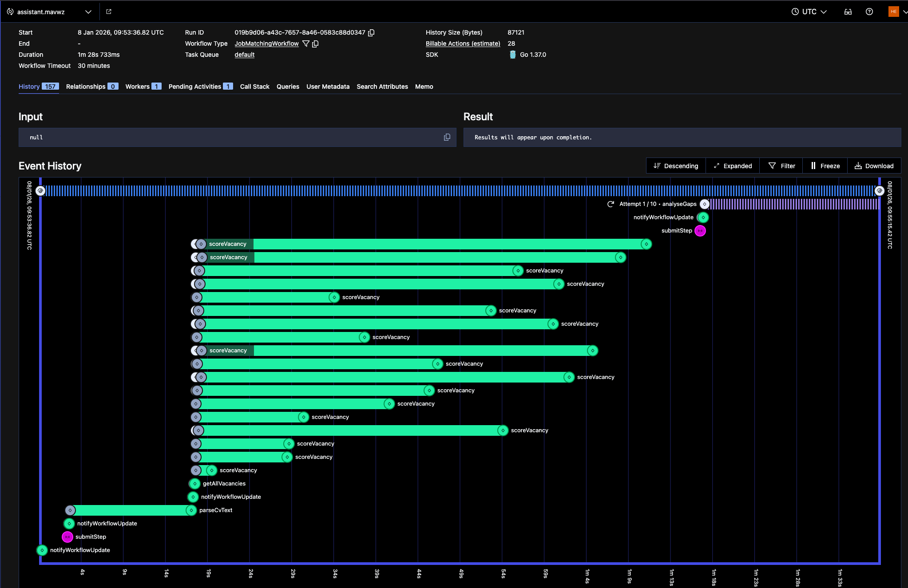908x588 pixels.
Task: Copy the Run ID to clipboard
Action: [x=372, y=32]
